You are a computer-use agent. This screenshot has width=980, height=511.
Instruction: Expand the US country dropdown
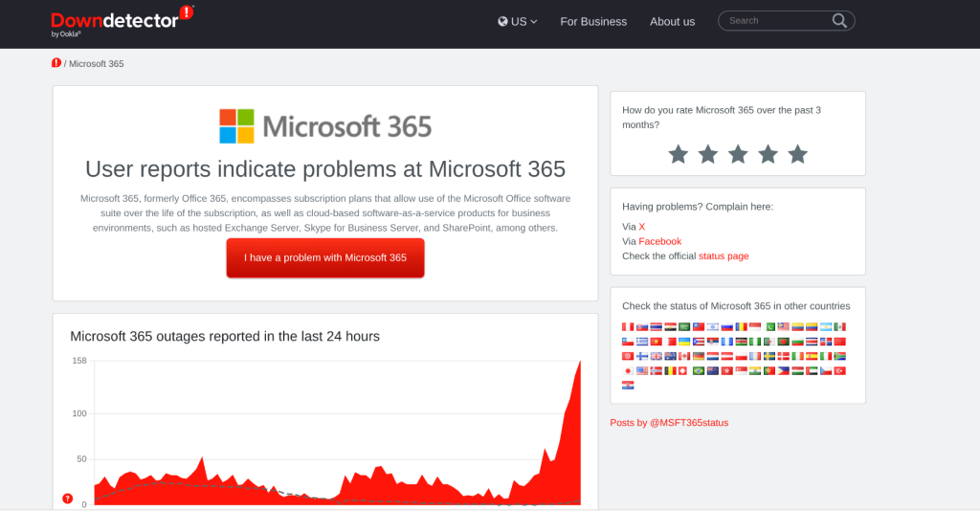[518, 21]
